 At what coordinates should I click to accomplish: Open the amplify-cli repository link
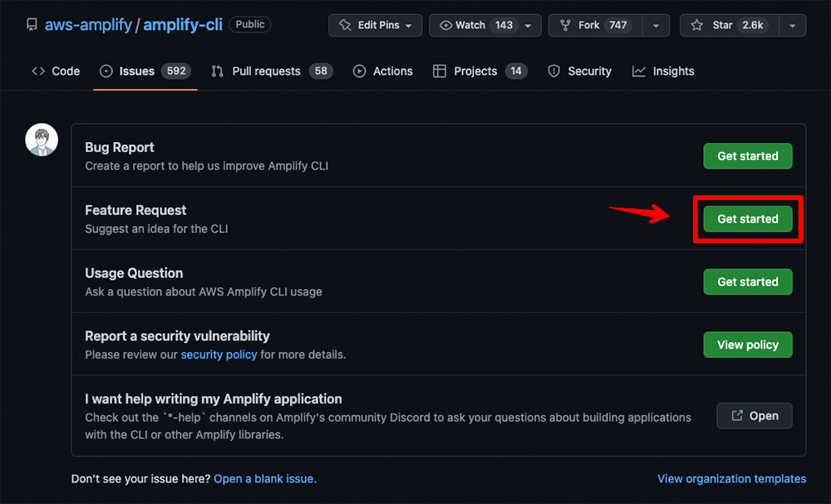183,25
